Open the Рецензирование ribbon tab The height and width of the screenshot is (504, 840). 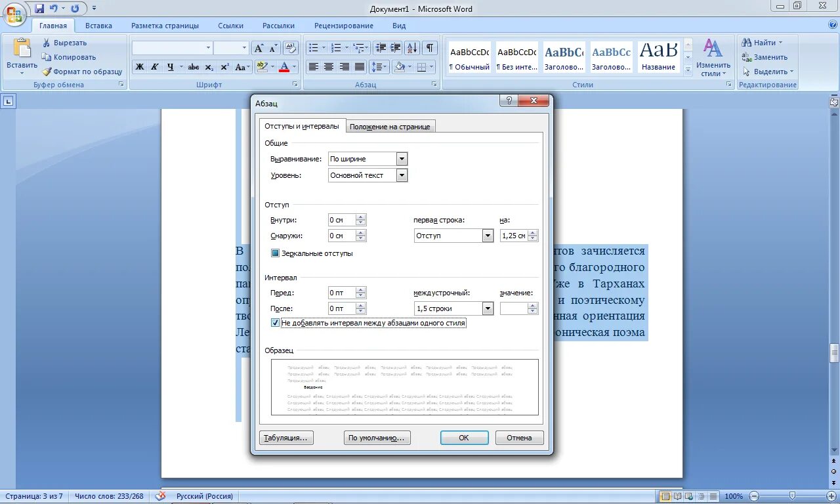(344, 26)
